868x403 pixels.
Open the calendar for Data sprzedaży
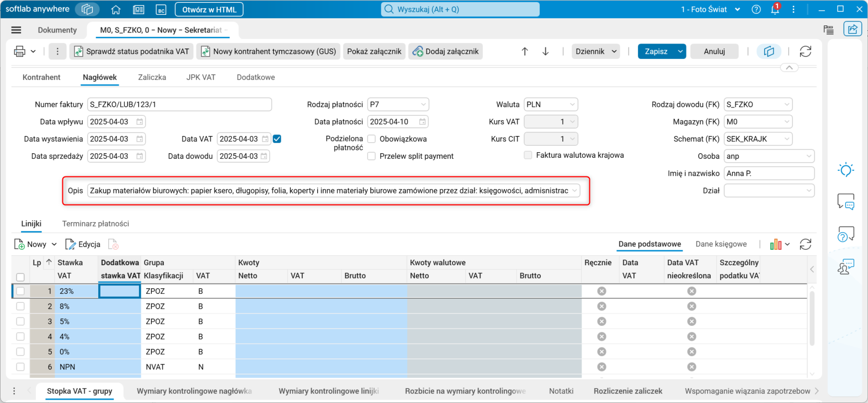click(140, 157)
